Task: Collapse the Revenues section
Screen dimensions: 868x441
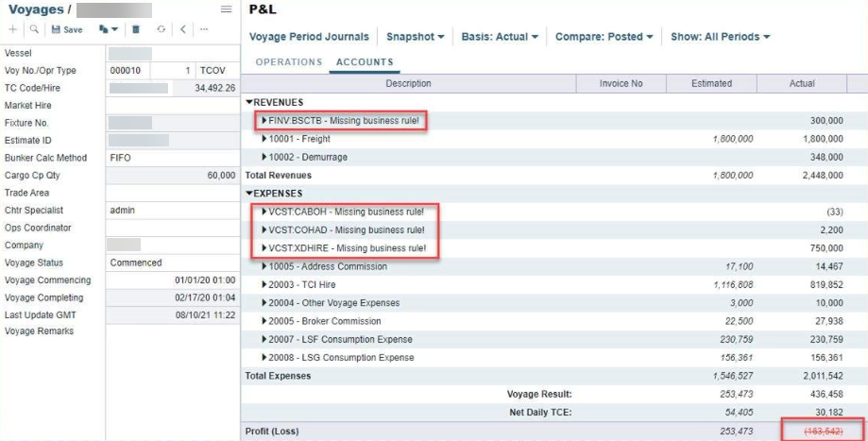Action: (x=249, y=102)
